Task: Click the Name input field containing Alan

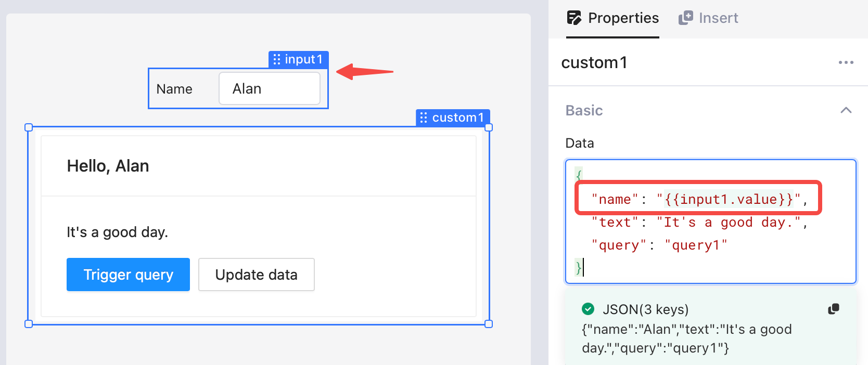Action: tap(270, 88)
